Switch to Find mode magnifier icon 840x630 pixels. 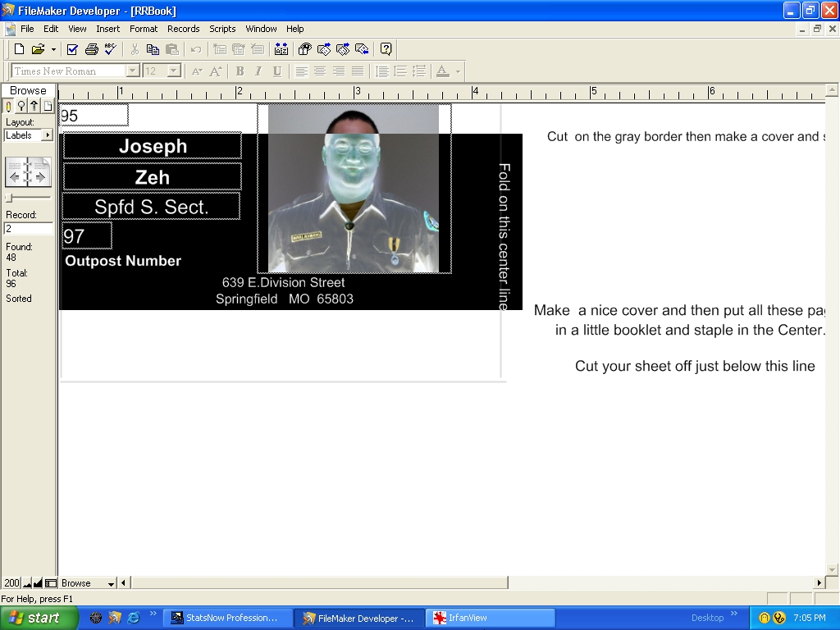[x=21, y=106]
